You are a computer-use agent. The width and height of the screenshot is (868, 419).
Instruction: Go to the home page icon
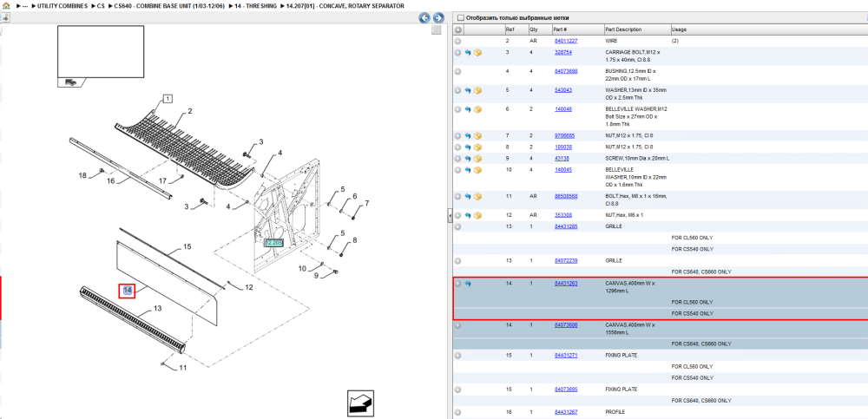click(6, 5)
